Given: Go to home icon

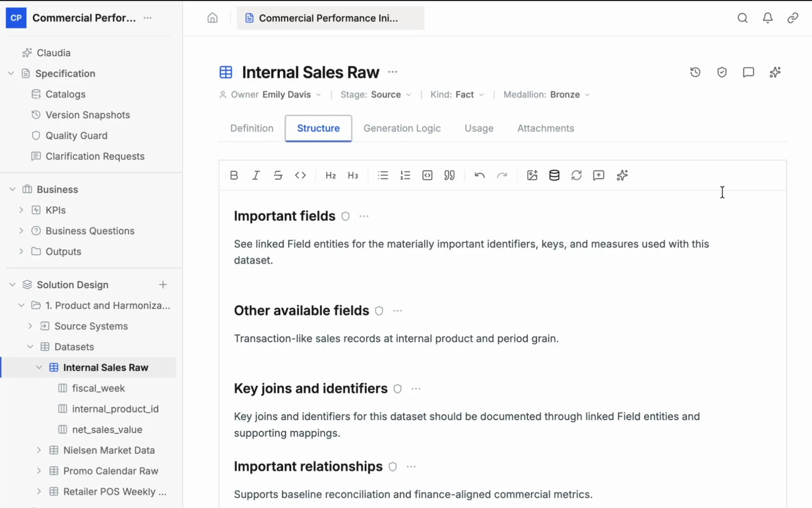Looking at the screenshot, I should tap(212, 18).
